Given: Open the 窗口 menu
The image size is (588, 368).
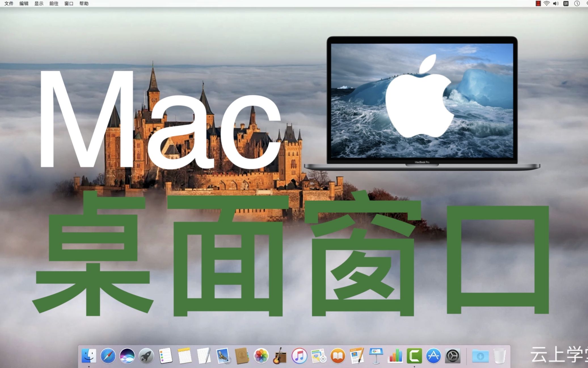Looking at the screenshot, I should (68, 4).
